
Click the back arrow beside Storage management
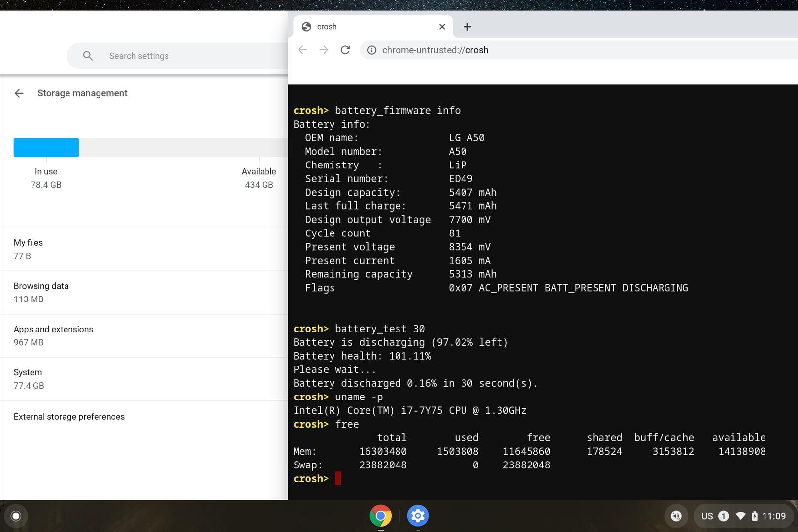19,93
